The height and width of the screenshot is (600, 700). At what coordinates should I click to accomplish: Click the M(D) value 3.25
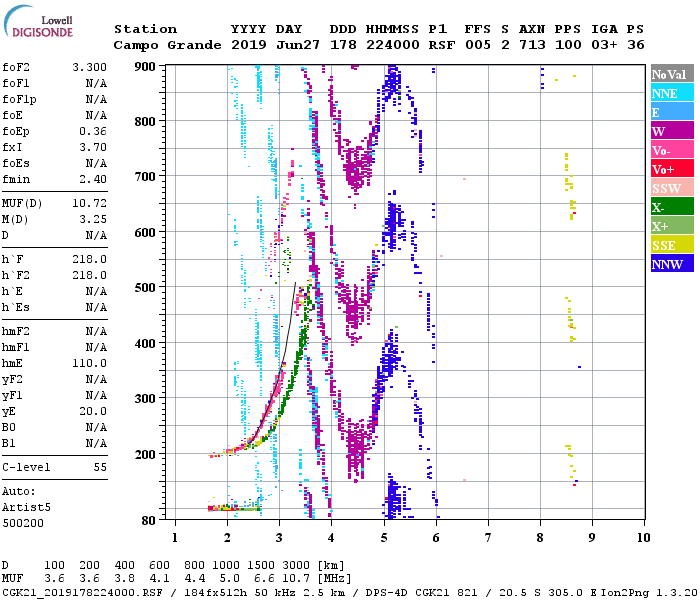(x=93, y=219)
